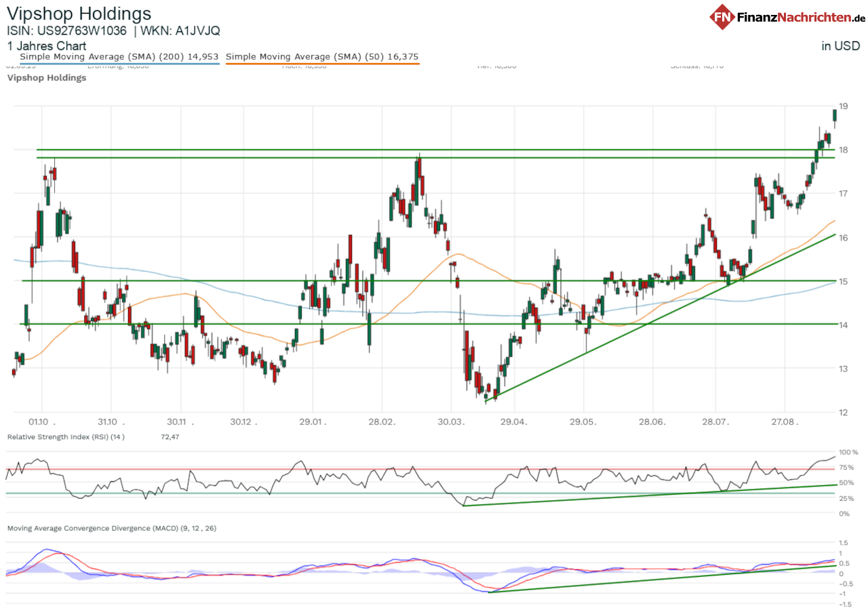
Task: Click the MACD axis label -1
Action: [842, 594]
